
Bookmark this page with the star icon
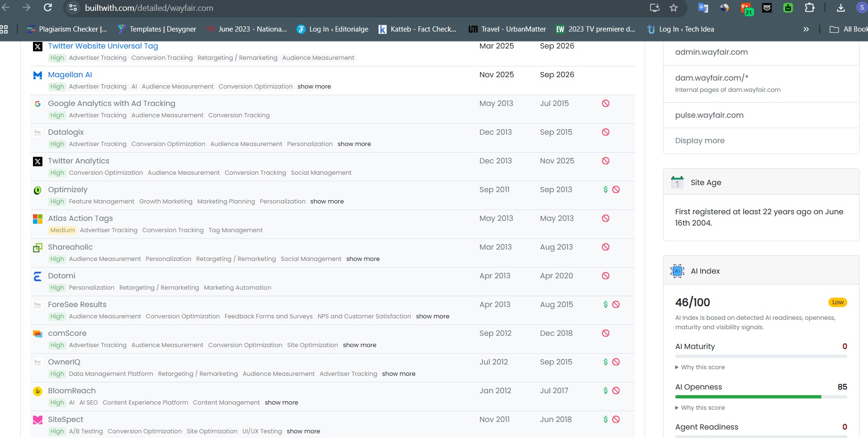(673, 8)
